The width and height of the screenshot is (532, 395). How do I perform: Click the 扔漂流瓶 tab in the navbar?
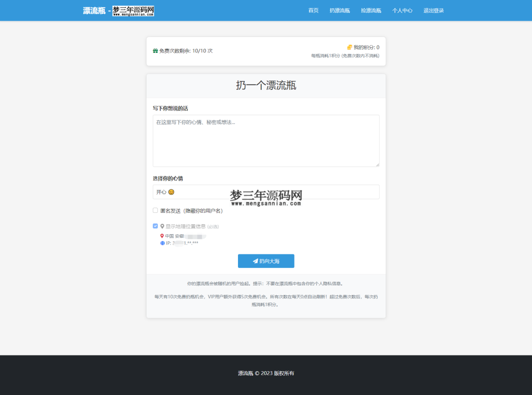click(340, 10)
